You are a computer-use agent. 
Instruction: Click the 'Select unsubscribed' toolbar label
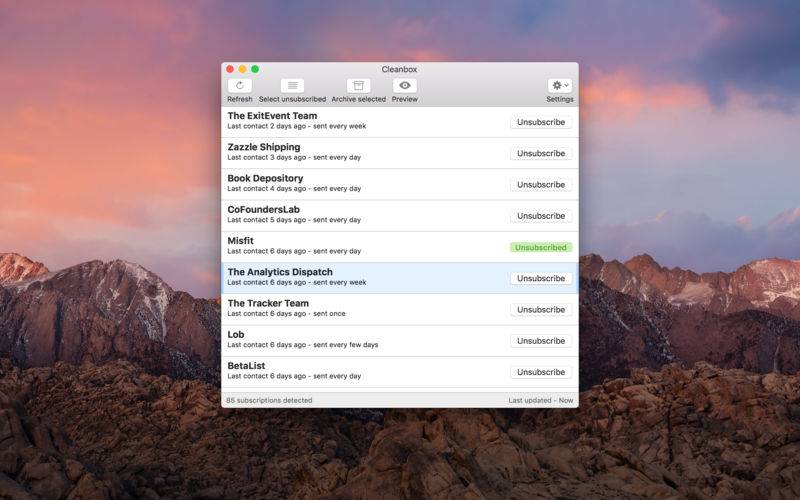pos(292,99)
